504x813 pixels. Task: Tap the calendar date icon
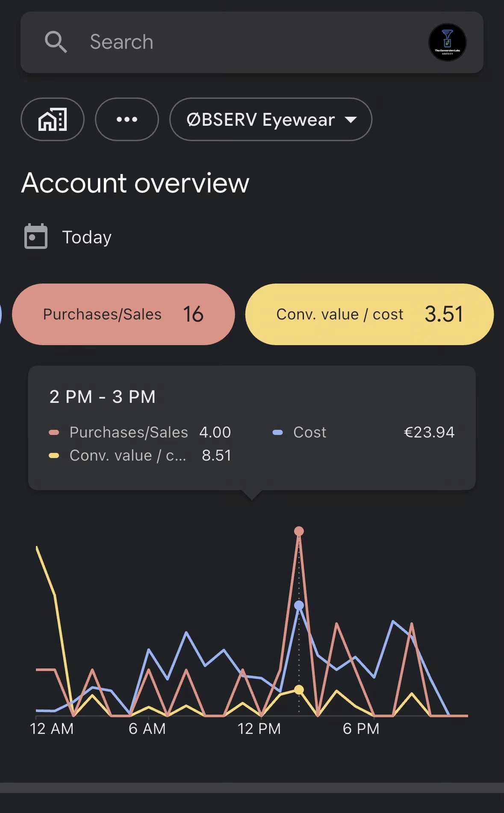[x=36, y=236]
